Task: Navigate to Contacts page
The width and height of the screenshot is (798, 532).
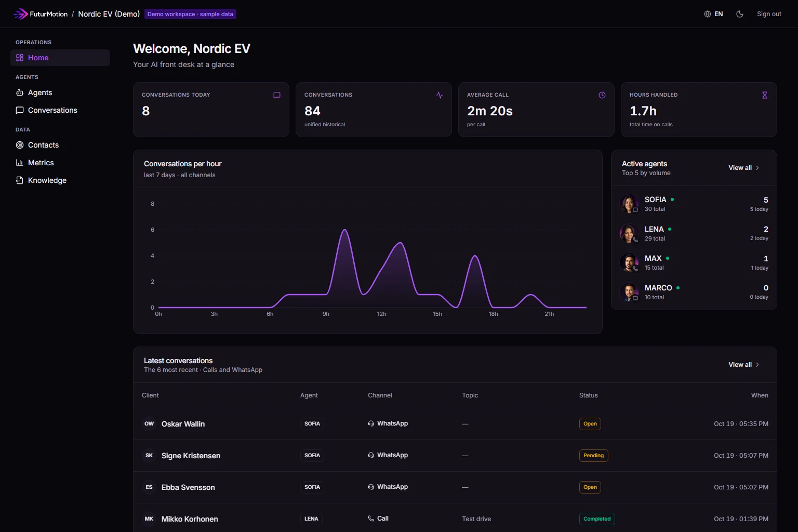Action: (60, 145)
